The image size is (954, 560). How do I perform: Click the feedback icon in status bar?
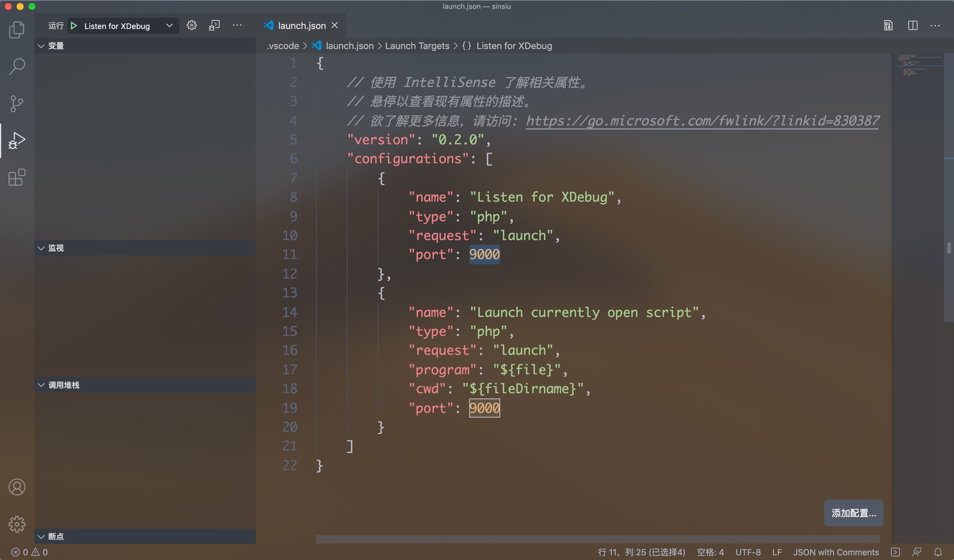[x=917, y=552]
